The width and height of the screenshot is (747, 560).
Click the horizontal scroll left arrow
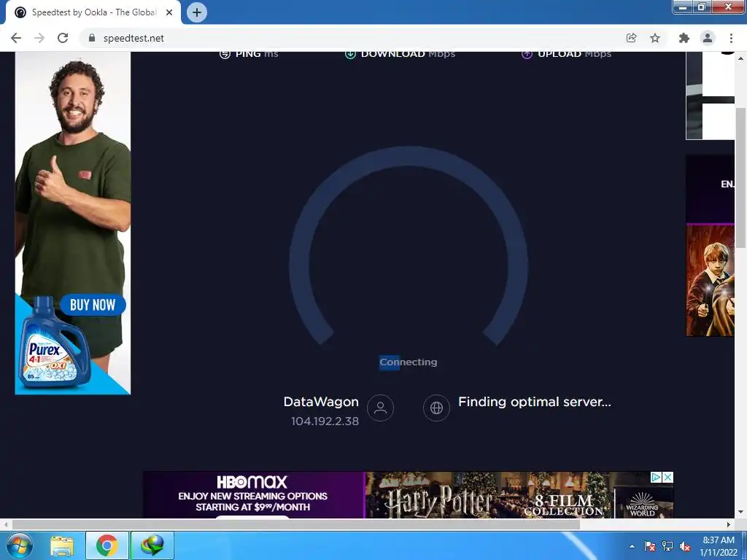(x=6, y=525)
